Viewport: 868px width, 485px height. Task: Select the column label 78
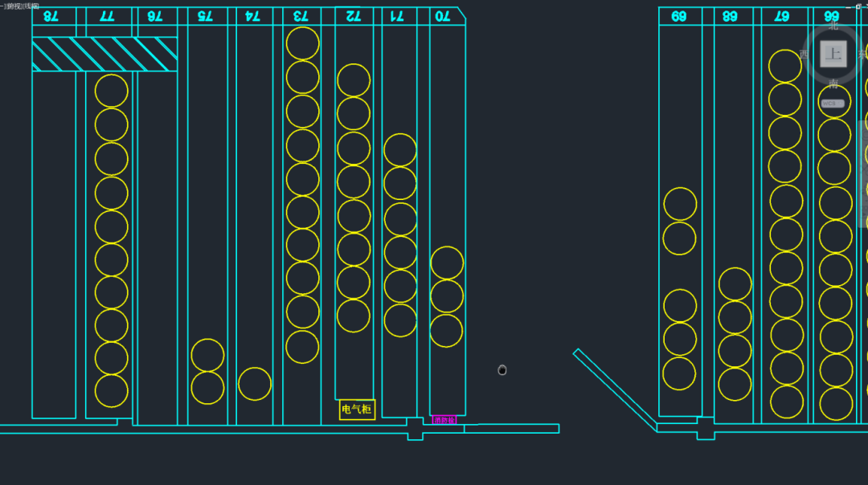tap(51, 16)
